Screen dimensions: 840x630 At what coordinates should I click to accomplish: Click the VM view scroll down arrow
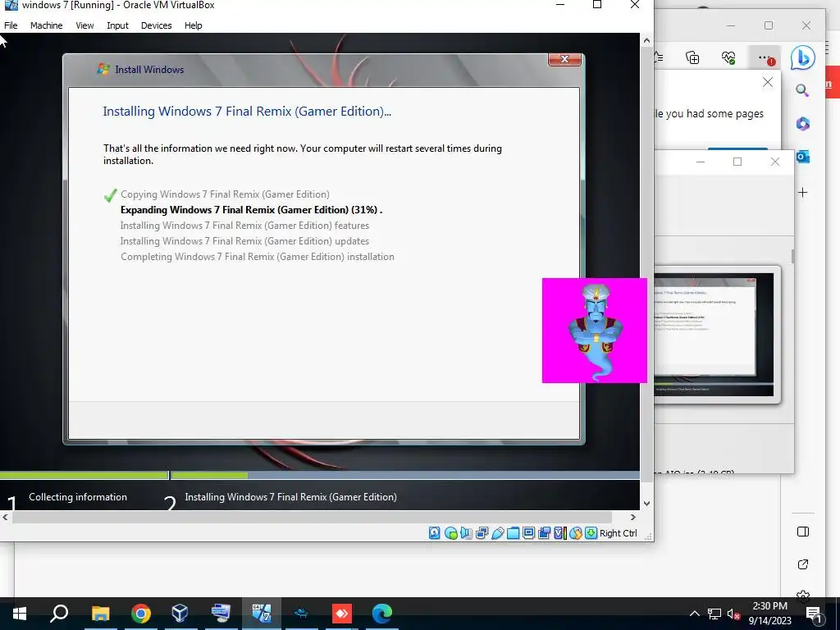(x=646, y=504)
